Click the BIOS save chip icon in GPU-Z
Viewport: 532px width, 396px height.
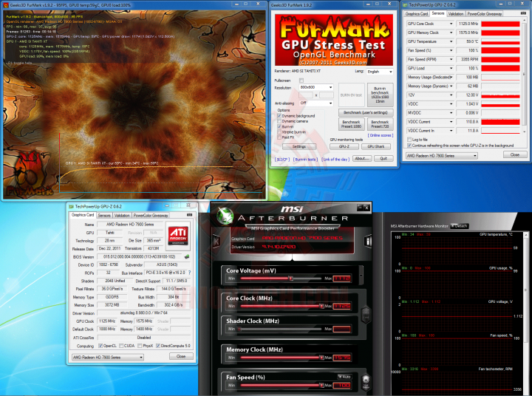[186, 257]
